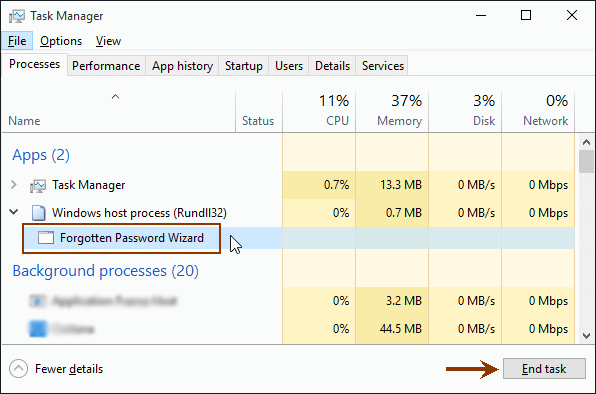Click the blurred blue Cortana icon

(x=38, y=329)
